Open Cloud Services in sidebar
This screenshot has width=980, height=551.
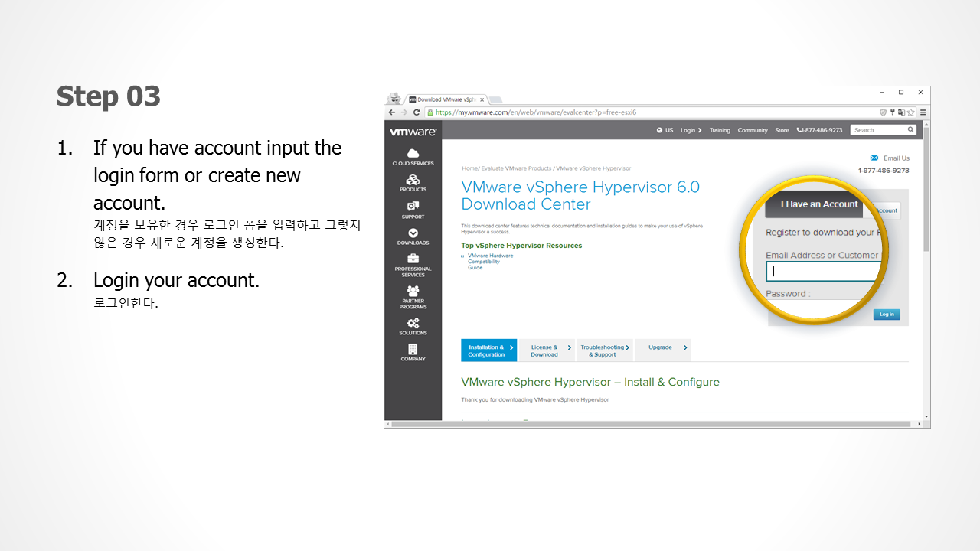click(x=413, y=158)
